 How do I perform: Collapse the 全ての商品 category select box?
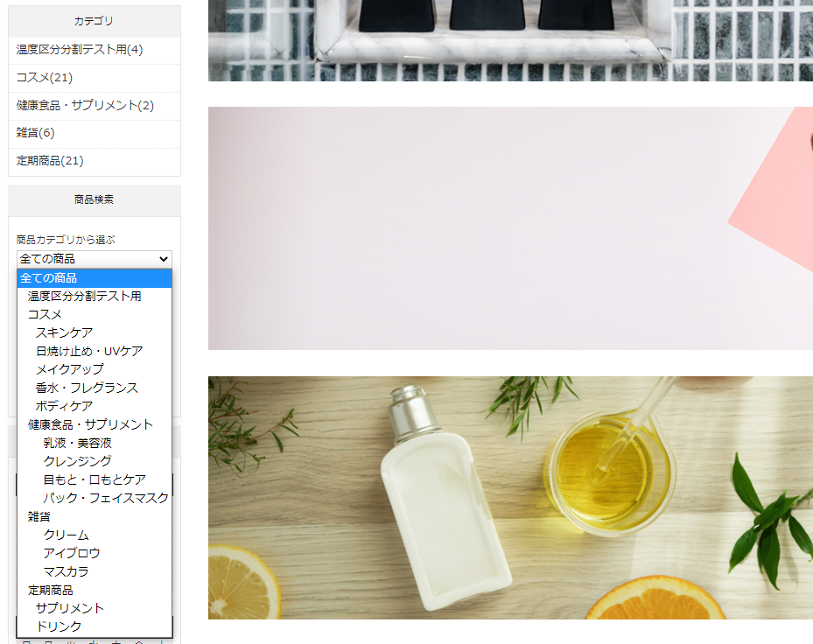[x=95, y=259]
